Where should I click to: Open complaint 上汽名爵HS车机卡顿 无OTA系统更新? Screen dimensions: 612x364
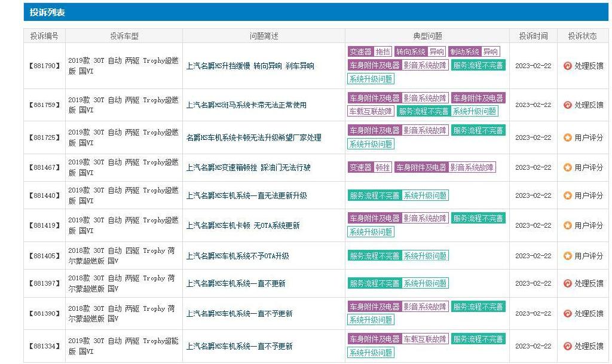click(243, 225)
